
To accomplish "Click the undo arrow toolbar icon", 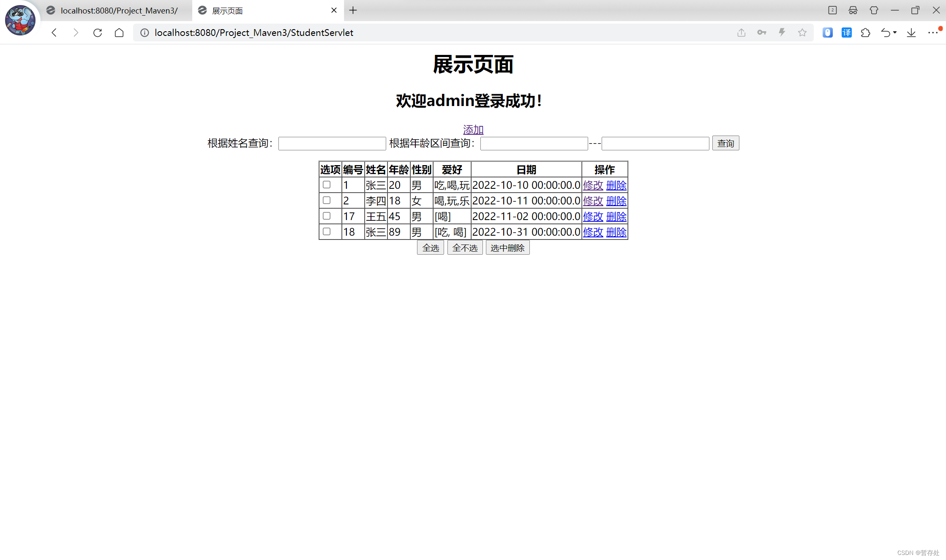I will coord(886,33).
